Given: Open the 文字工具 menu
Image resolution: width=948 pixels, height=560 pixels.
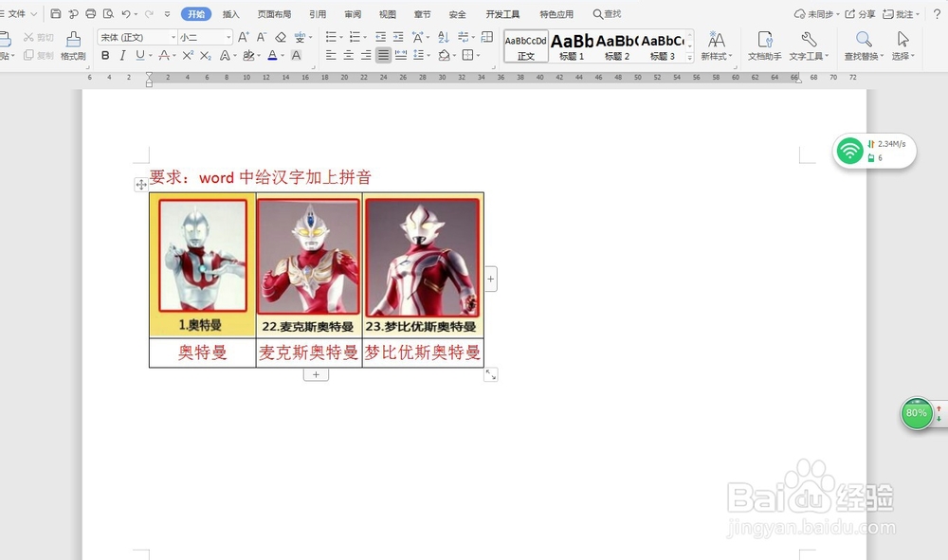Looking at the screenshot, I should pos(809,45).
